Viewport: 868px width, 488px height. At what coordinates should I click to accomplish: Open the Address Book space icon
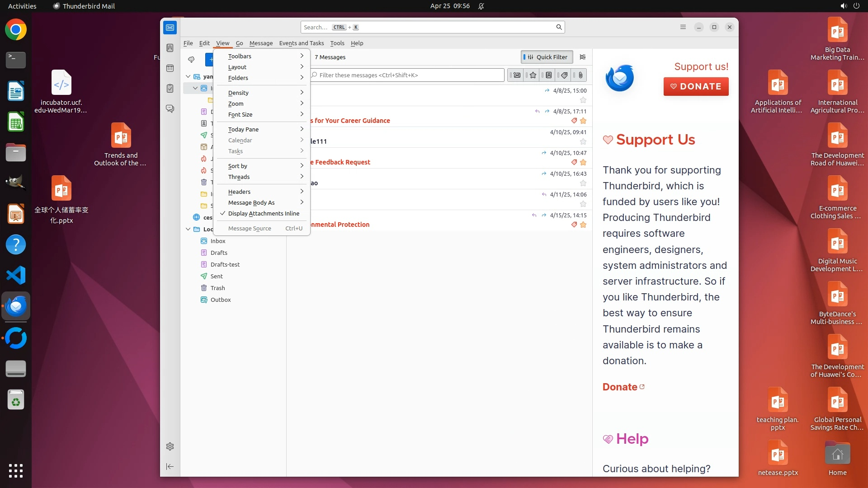click(170, 48)
